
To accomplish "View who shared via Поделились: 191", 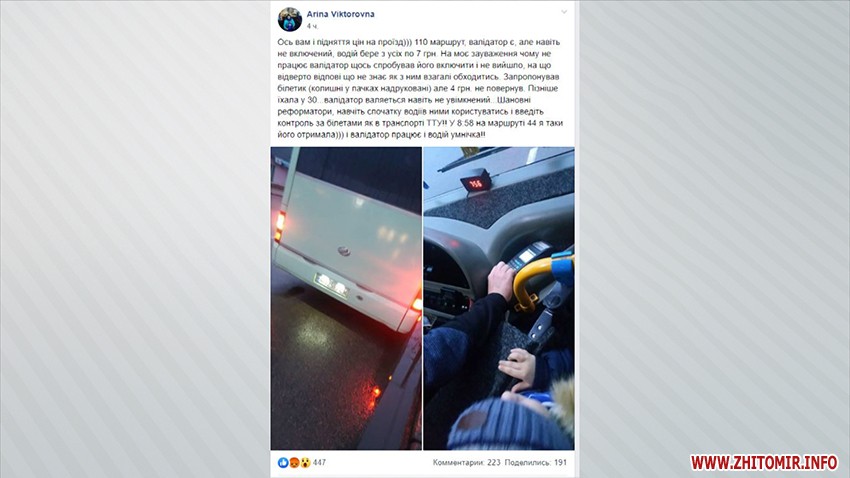I will tap(536, 462).
